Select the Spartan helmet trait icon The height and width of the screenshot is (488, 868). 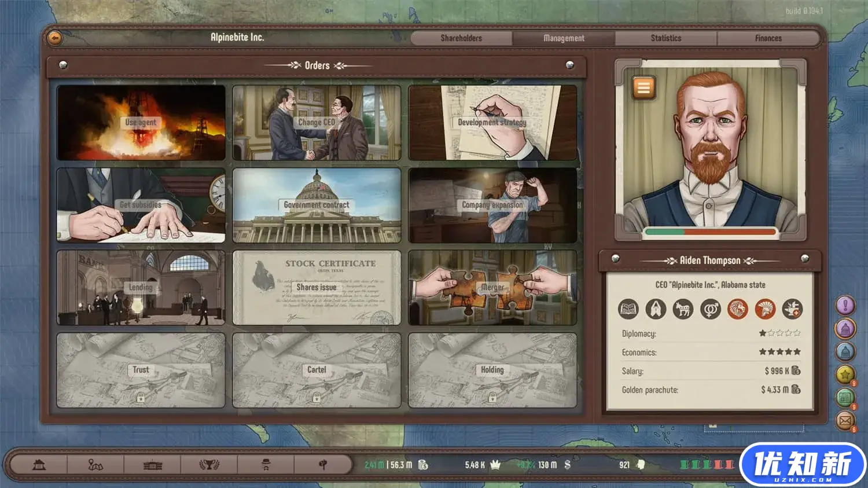tap(765, 309)
